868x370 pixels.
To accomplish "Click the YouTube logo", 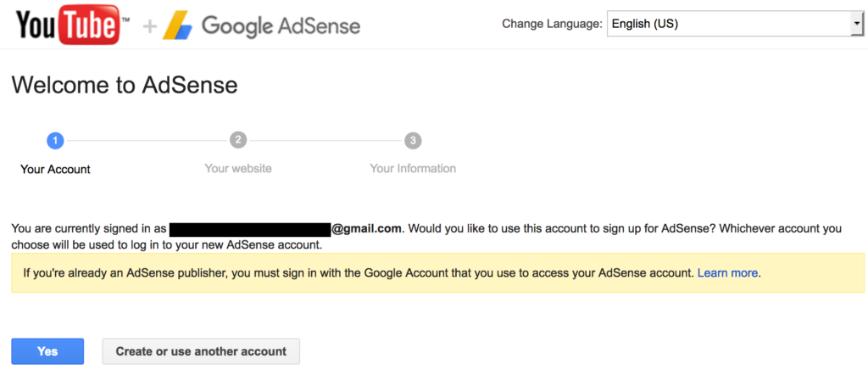I will (73, 25).
